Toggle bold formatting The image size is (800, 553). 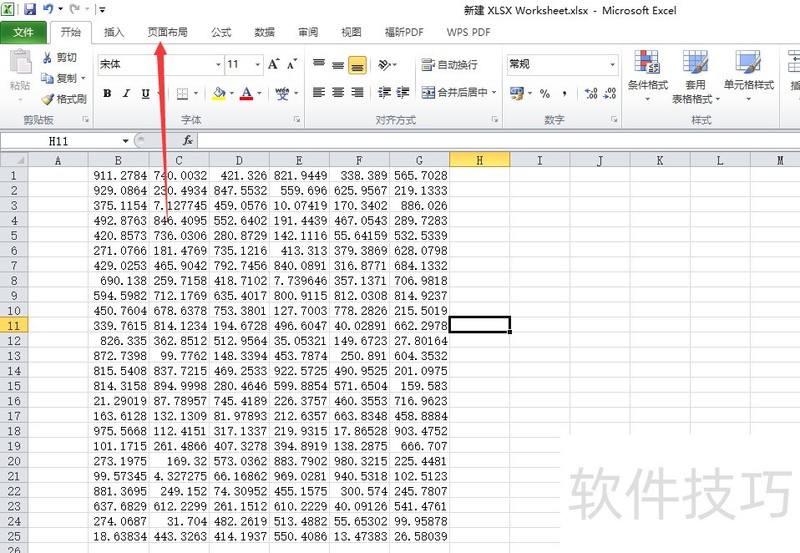click(107, 93)
